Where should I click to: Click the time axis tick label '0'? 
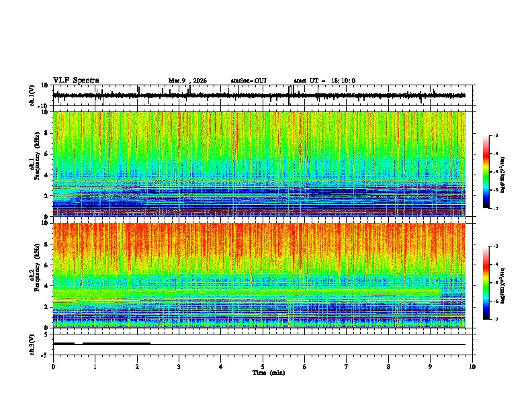[53, 367]
